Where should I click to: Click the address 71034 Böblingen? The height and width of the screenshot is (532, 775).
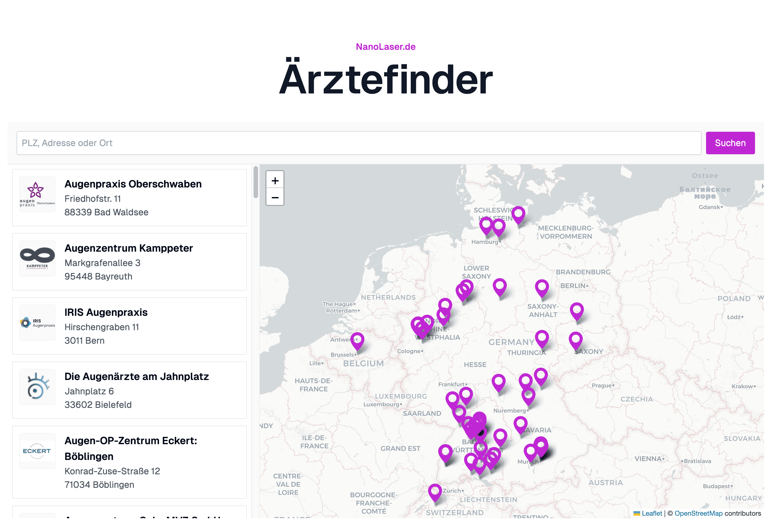99,485
